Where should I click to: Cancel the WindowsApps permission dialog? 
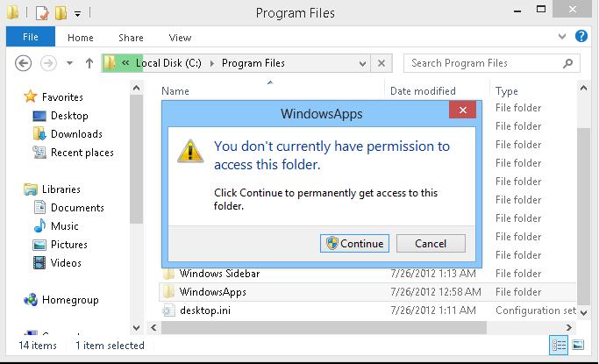pos(431,243)
